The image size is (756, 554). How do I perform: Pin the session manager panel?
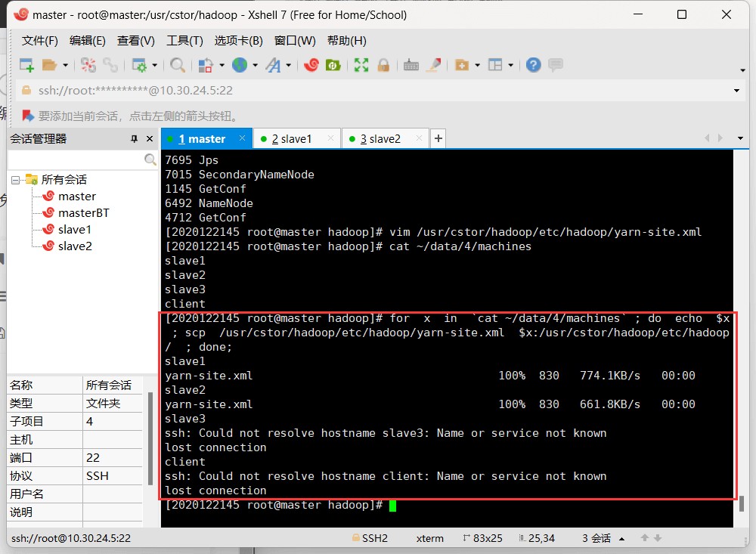(x=135, y=139)
